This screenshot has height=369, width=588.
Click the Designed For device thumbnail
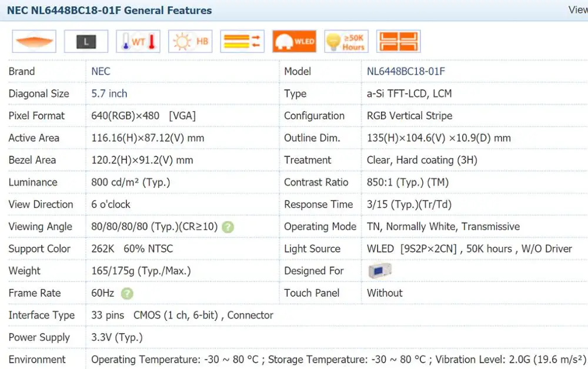tap(379, 271)
